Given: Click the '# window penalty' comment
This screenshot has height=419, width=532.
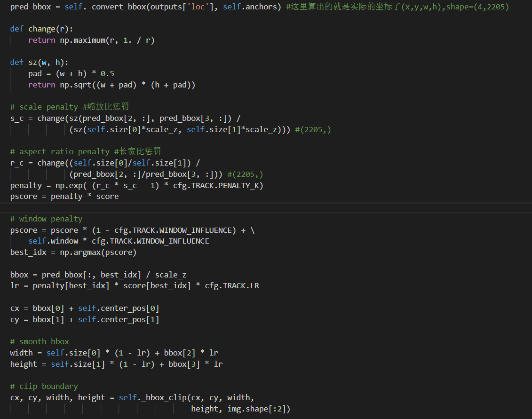Looking at the screenshot, I should pyautogui.click(x=47, y=219).
